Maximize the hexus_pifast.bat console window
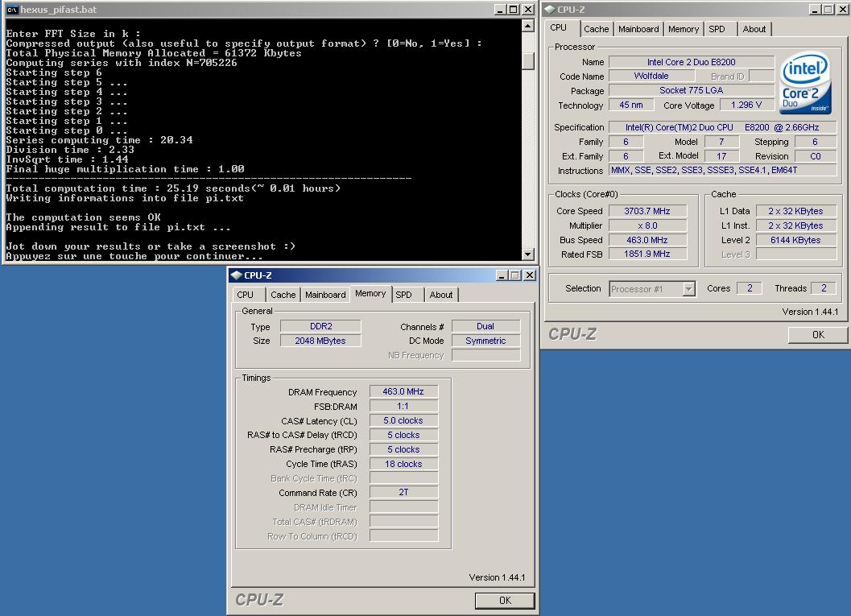 click(514, 9)
